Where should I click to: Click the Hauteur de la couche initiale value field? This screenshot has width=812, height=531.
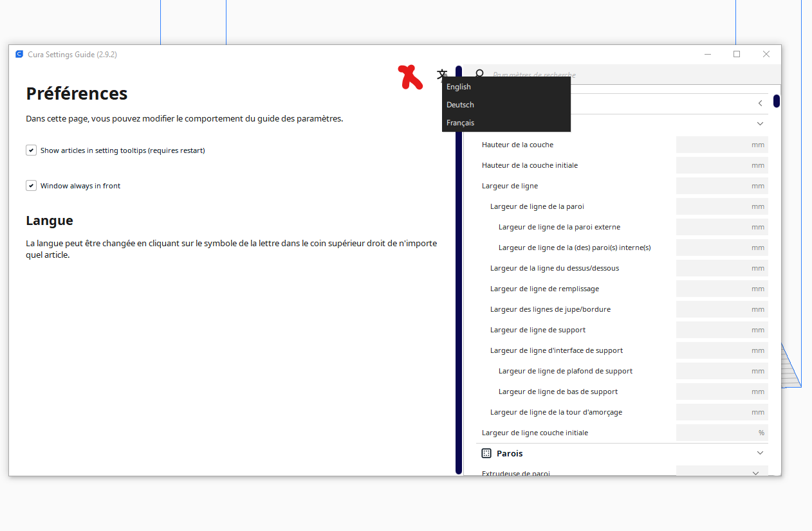[722, 165]
